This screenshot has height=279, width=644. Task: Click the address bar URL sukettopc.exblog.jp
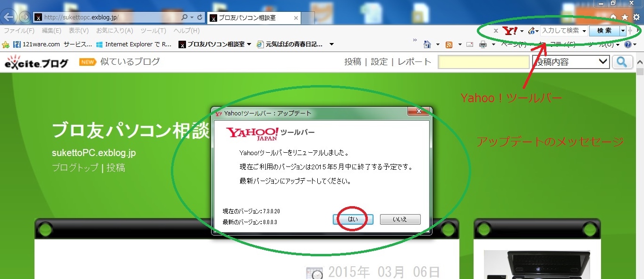coord(80,17)
